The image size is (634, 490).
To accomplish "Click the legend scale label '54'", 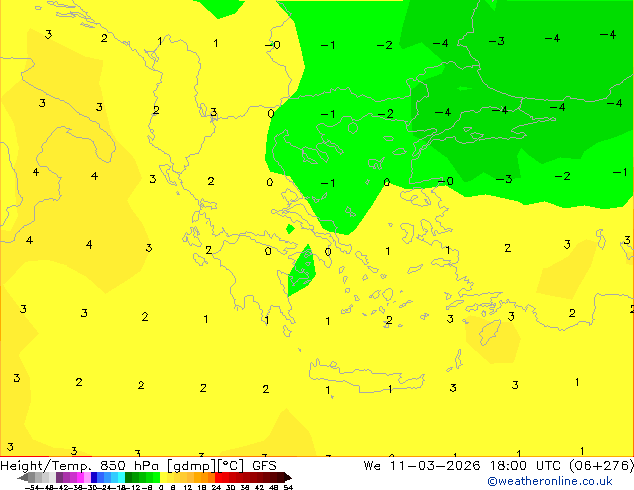I will tap(288, 487).
